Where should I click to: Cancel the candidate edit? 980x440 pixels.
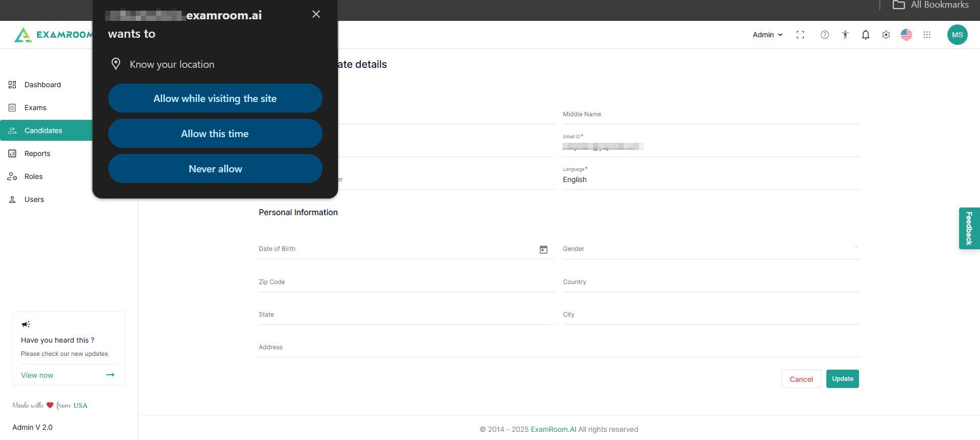coord(801,379)
